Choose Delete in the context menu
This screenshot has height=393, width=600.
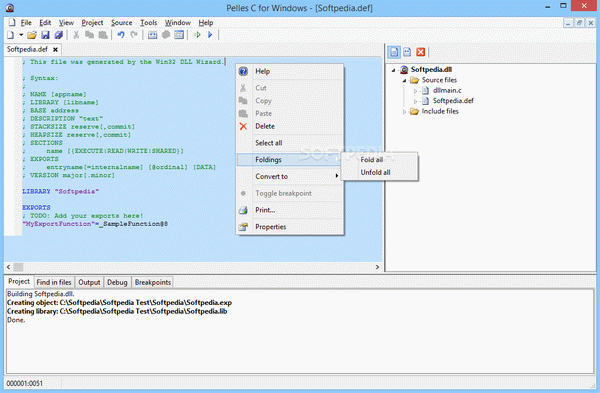[x=290, y=126]
